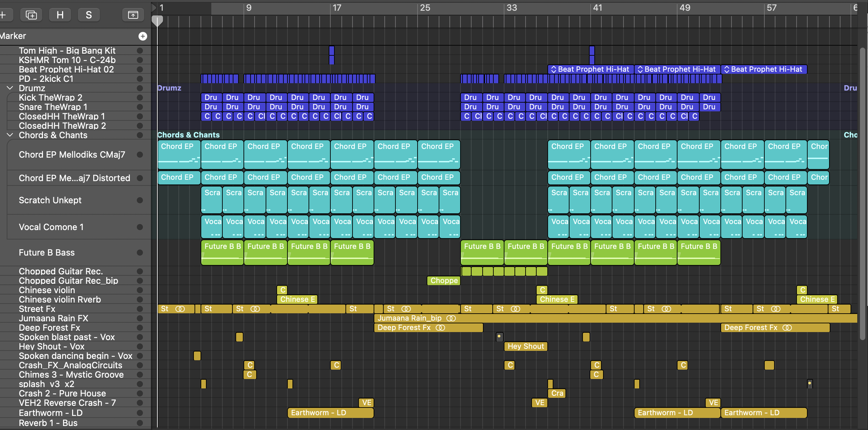Click arrows icon on first Beat Prophet Hi-Hat region
Viewport: 868px width, 430px height.
click(553, 69)
